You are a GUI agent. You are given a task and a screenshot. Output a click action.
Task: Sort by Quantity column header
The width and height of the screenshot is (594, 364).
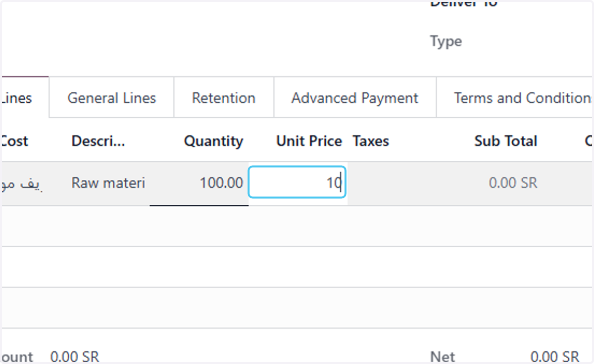click(214, 141)
